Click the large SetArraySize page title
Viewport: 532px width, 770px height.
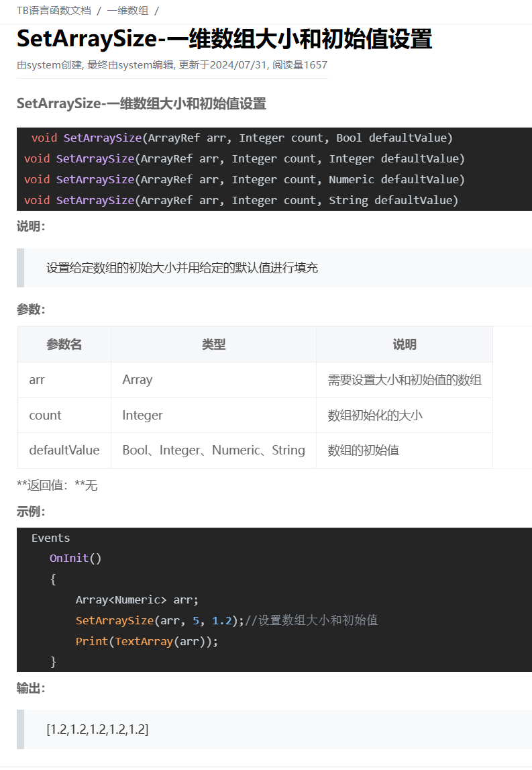click(224, 39)
